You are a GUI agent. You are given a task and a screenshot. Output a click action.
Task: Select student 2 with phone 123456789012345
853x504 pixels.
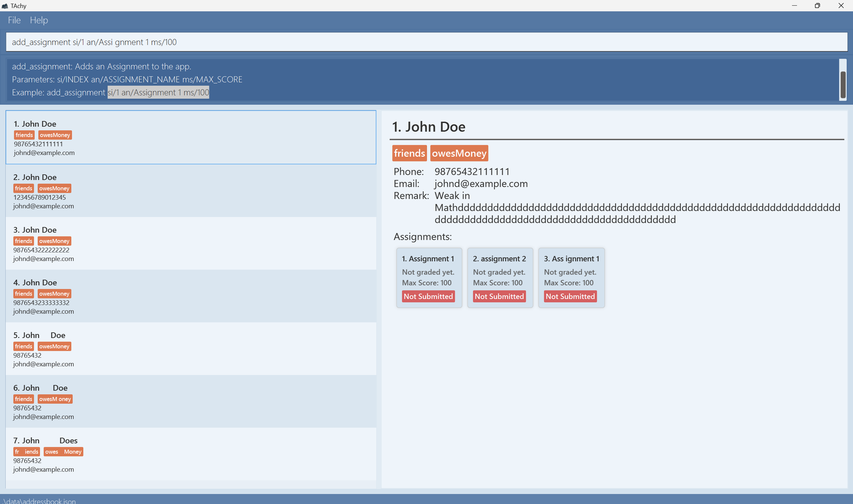(x=190, y=191)
